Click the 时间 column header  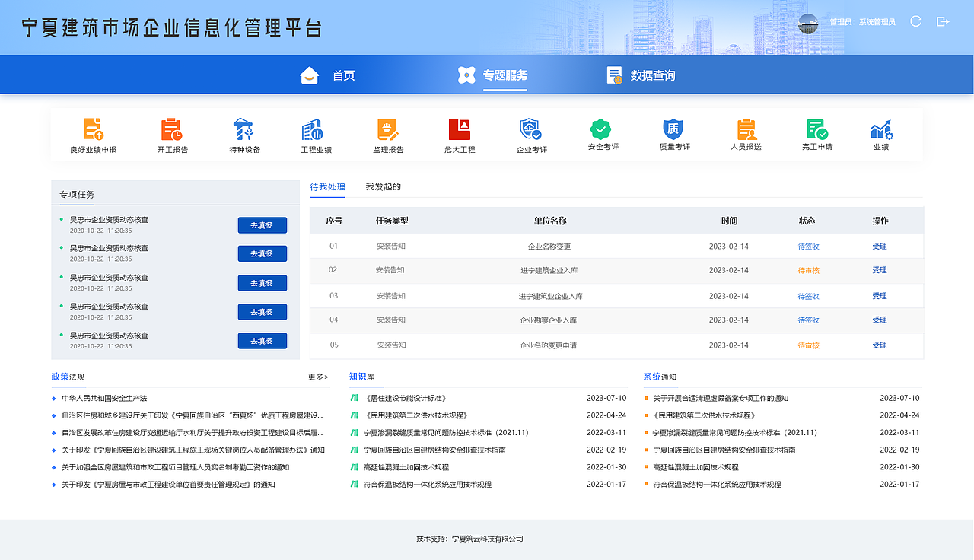729,221
